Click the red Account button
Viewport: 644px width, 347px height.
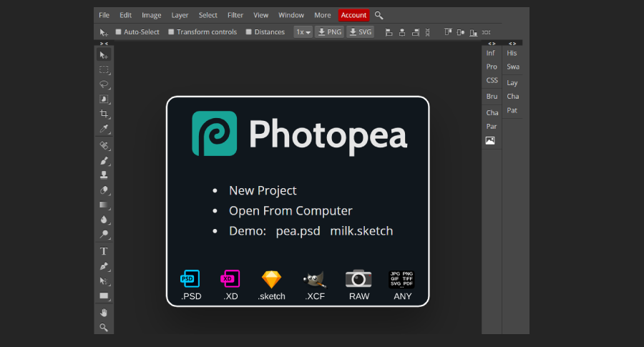[353, 15]
